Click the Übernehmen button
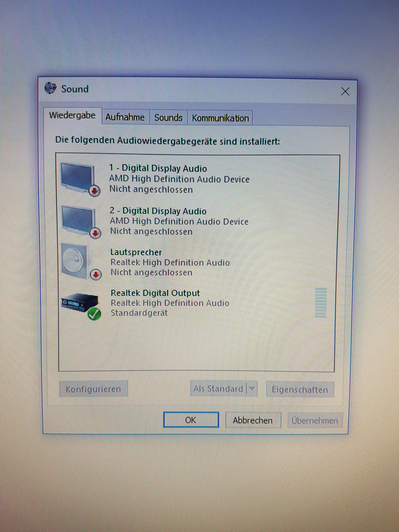The width and height of the screenshot is (399, 532). pos(315,420)
